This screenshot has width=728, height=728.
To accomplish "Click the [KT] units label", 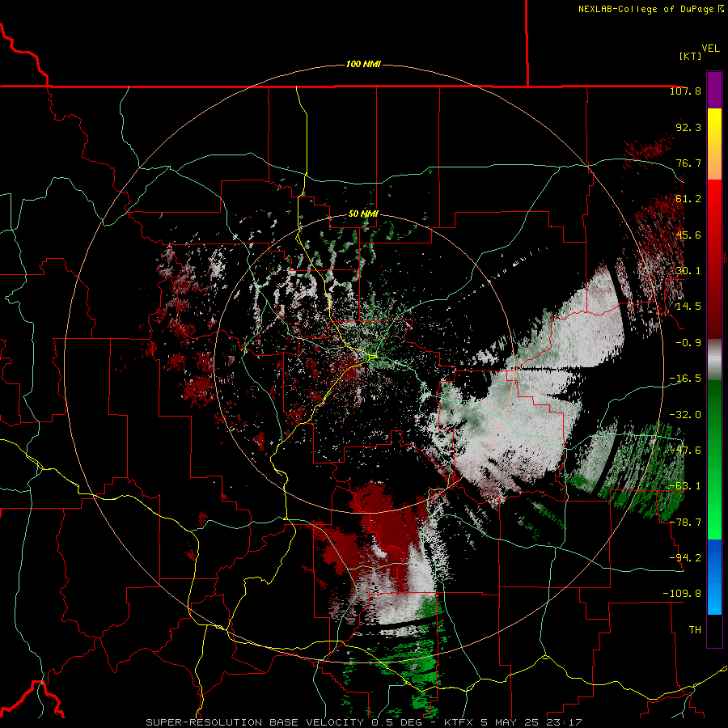I will pyautogui.click(x=691, y=56).
